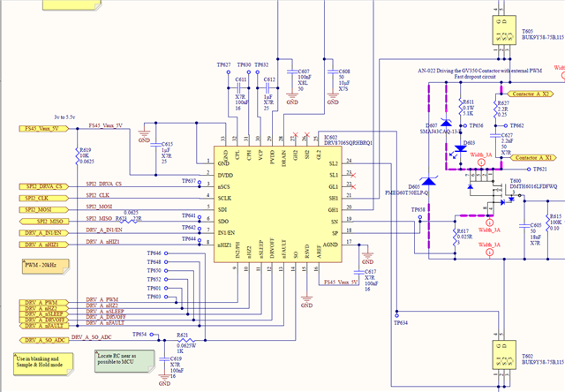Viewport: 565px width, 392px height.
Task: Select capacitor C612 1µF symbol
Action: pos(267,87)
